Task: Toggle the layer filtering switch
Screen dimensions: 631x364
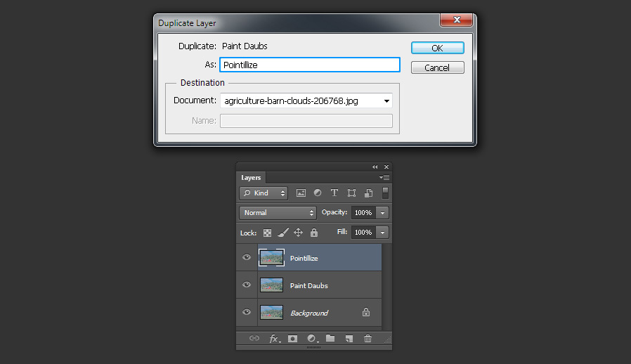Action: point(385,193)
